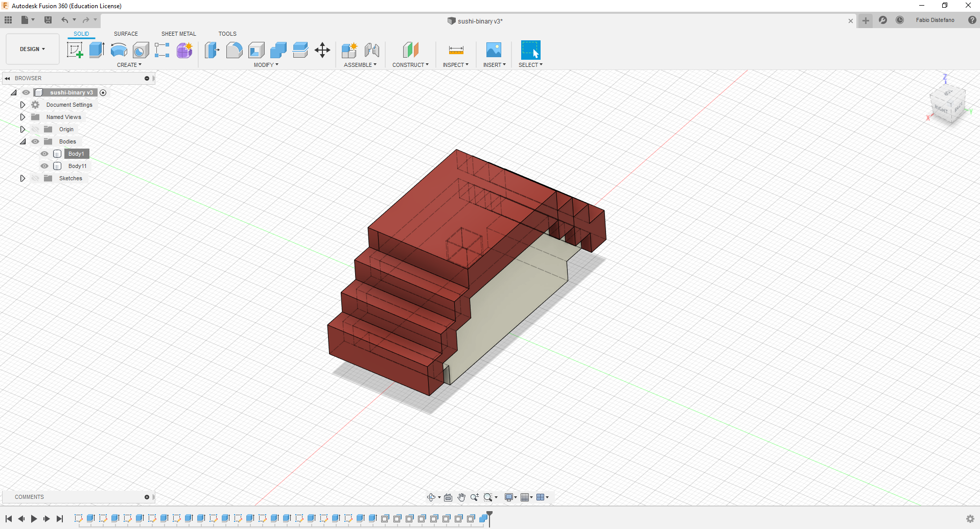This screenshot has width=980, height=529.
Task: Click the Fillet tool icon
Action: (234, 50)
